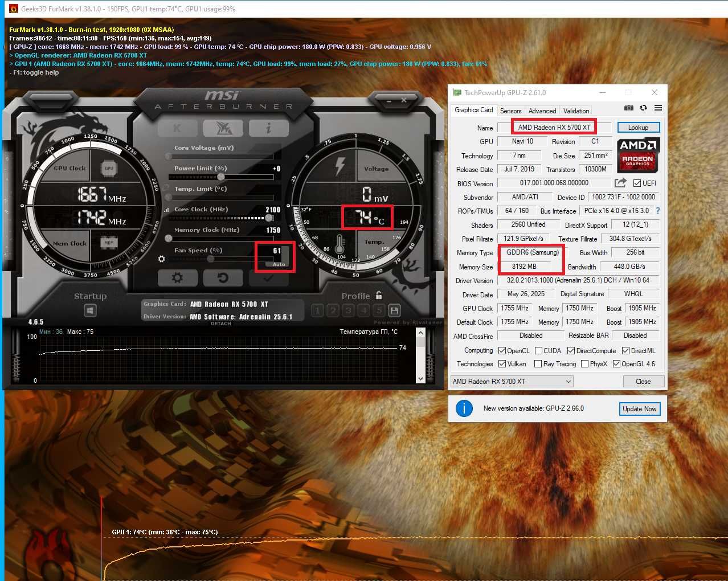The width and height of the screenshot is (728, 581).
Task: Switch to the Validation tab
Action: (576, 111)
